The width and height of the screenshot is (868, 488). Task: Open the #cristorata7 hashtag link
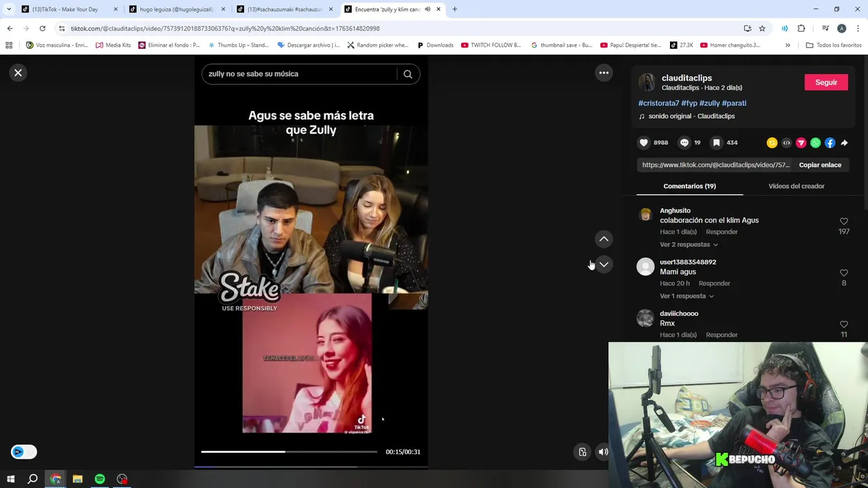coord(658,103)
